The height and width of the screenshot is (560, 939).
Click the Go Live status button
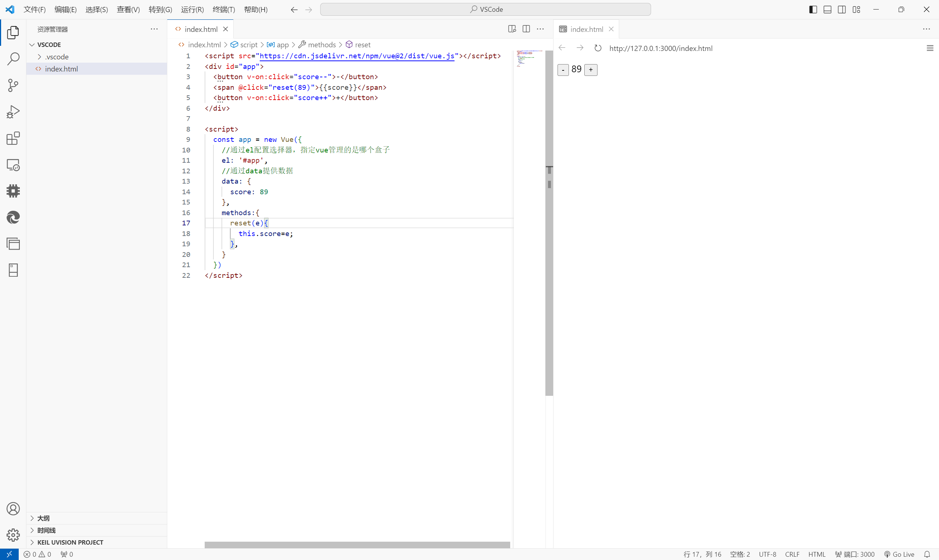899,554
